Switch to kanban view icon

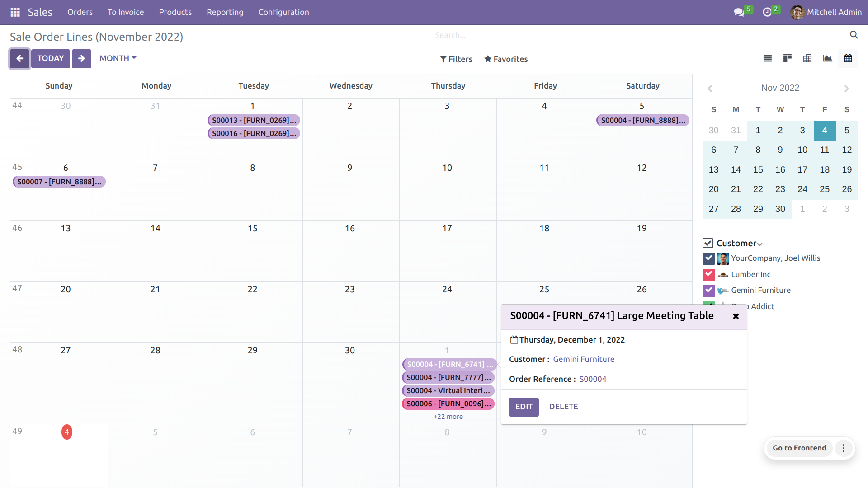(x=787, y=58)
